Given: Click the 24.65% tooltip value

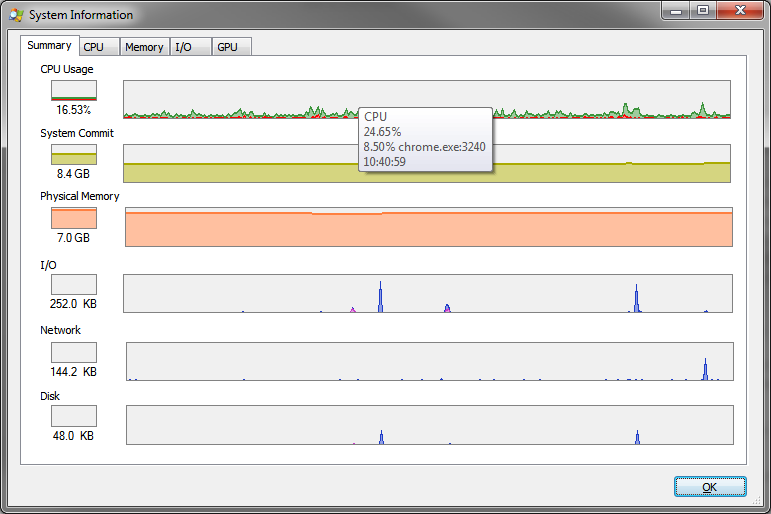Looking at the screenshot, I should (x=382, y=132).
